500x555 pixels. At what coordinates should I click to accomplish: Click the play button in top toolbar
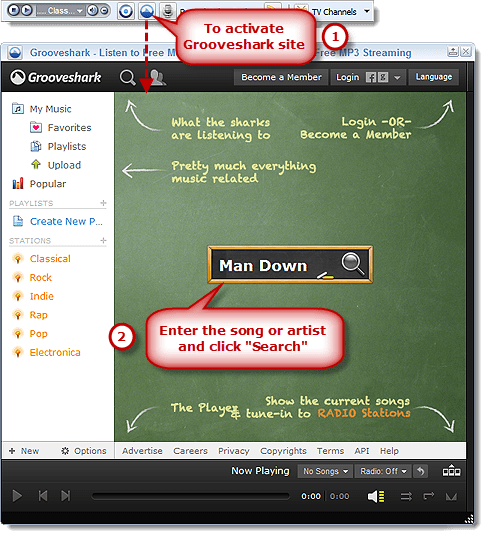pos(27,10)
